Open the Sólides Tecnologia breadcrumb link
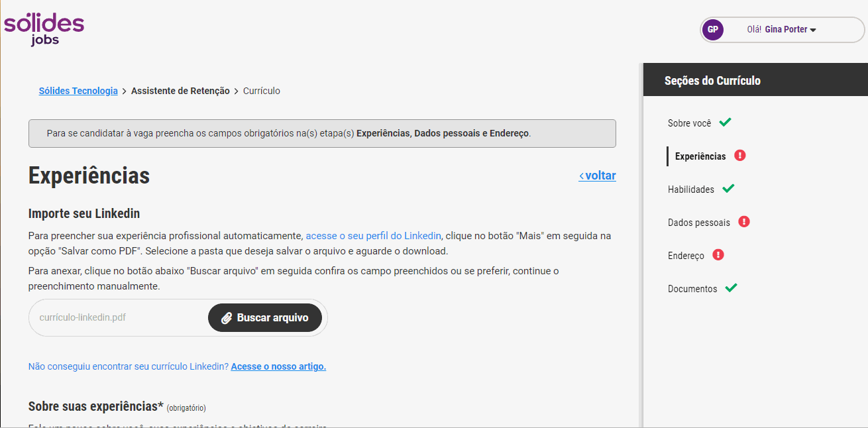 click(x=78, y=91)
